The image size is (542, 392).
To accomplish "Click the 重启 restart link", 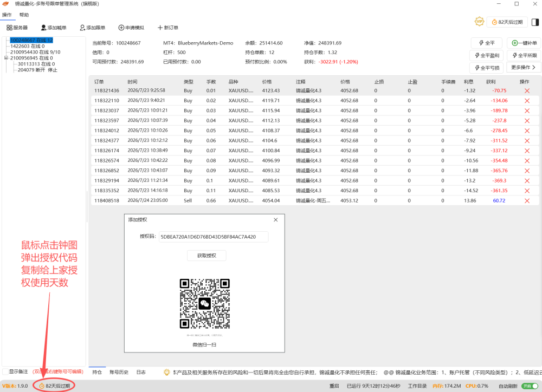I will click(334, 386).
